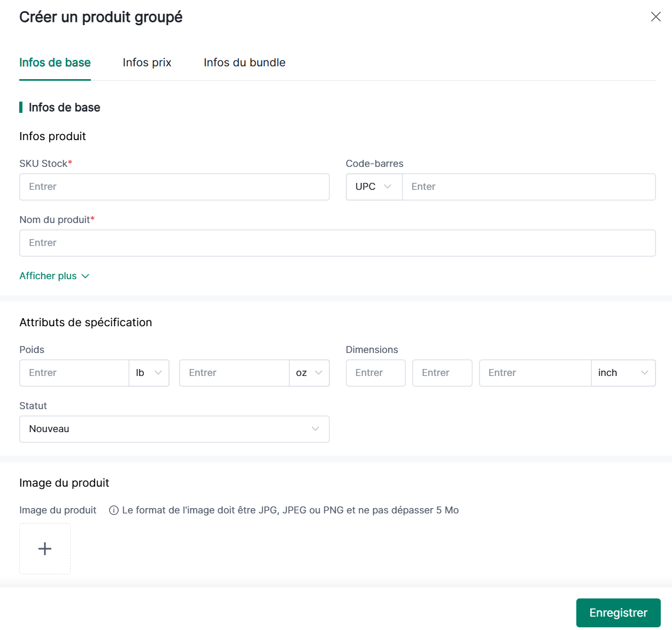Open the lb weight unit dropdown
The width and height of the screenshot is (672, 630).
tap(149, 373)
